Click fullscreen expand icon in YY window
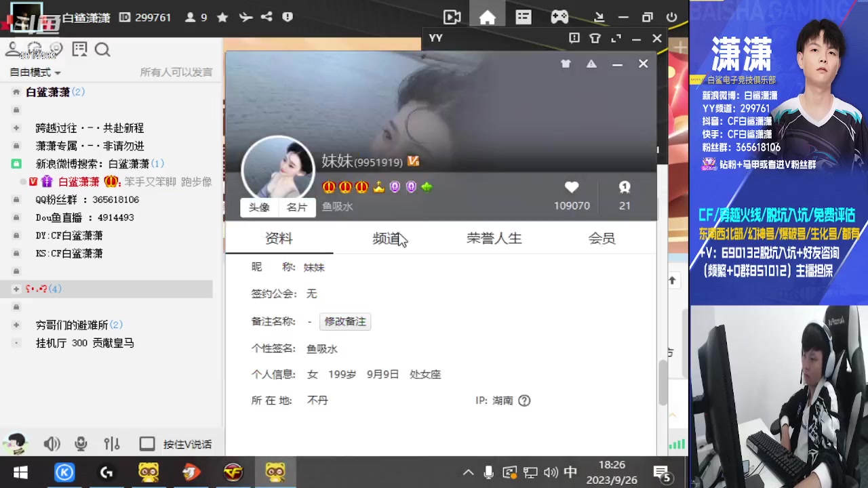Screen dimensions: 868x488 pos(616,39)
